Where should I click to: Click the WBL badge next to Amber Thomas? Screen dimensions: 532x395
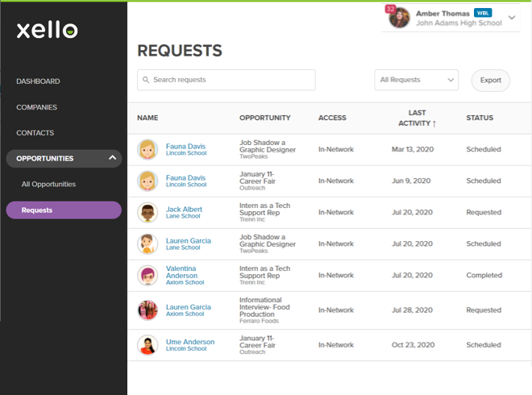pyautogui.click(x=482, y=13)
